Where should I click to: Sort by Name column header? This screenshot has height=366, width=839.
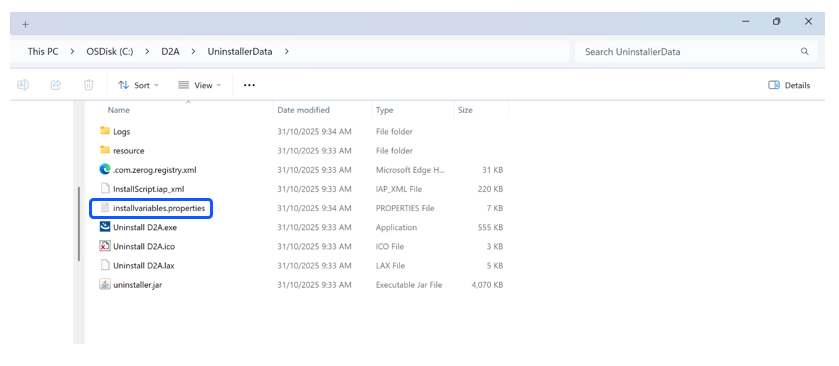pos(119,110)
